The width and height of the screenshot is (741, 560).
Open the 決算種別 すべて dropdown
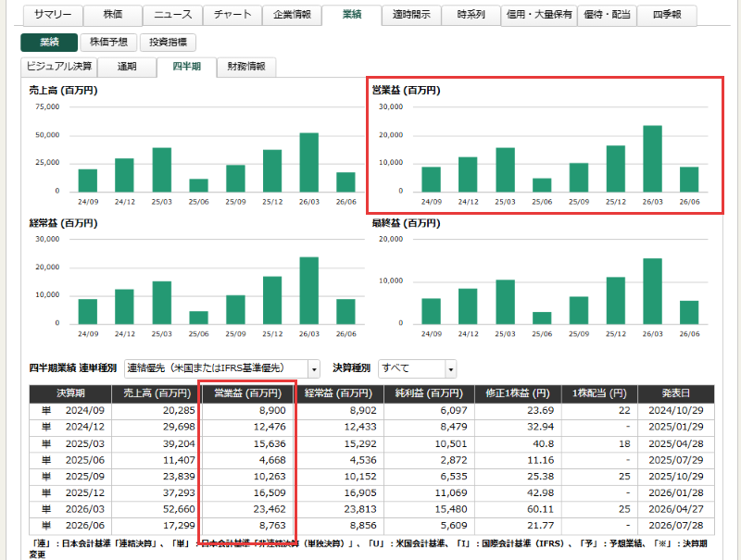tap(418, 368)
